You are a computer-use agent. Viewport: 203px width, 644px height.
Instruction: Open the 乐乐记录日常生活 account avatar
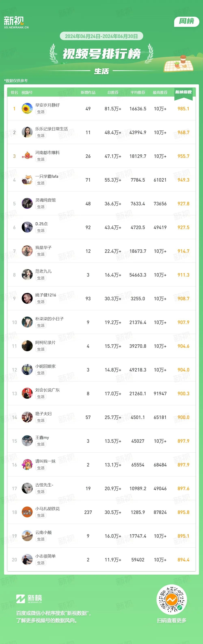27,132
